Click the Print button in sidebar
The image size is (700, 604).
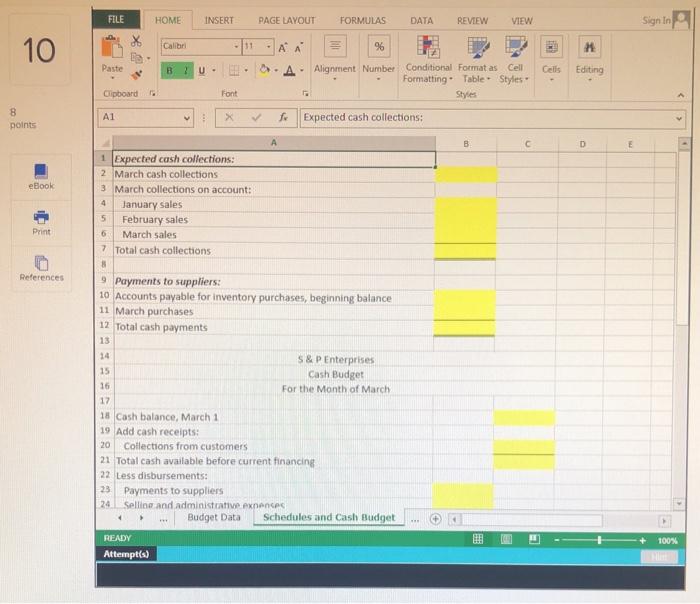pyautogui.click(x=41, y=223)
